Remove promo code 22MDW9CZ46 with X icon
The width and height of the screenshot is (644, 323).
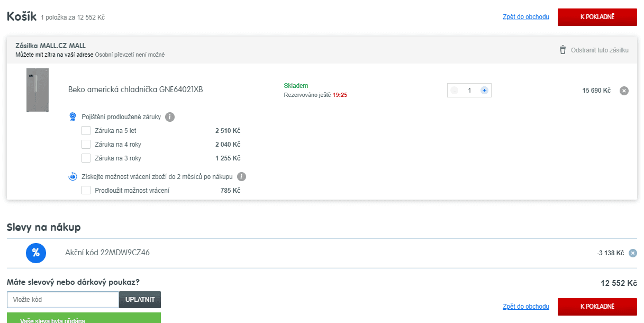[633, 253]
